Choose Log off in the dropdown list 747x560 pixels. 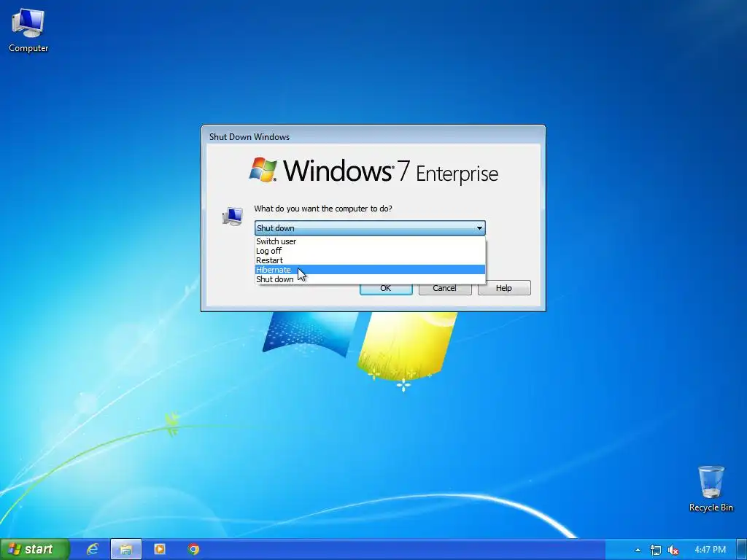(x=370, y=251)
